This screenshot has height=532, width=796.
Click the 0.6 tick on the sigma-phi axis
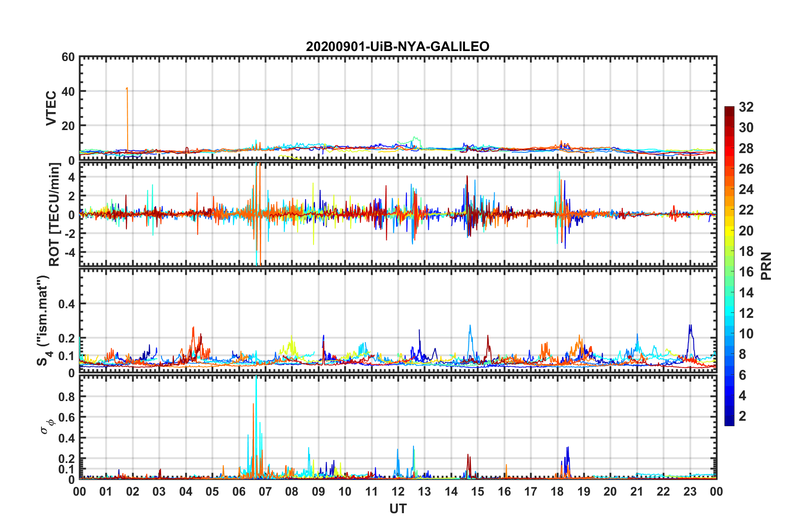[67, 417]
